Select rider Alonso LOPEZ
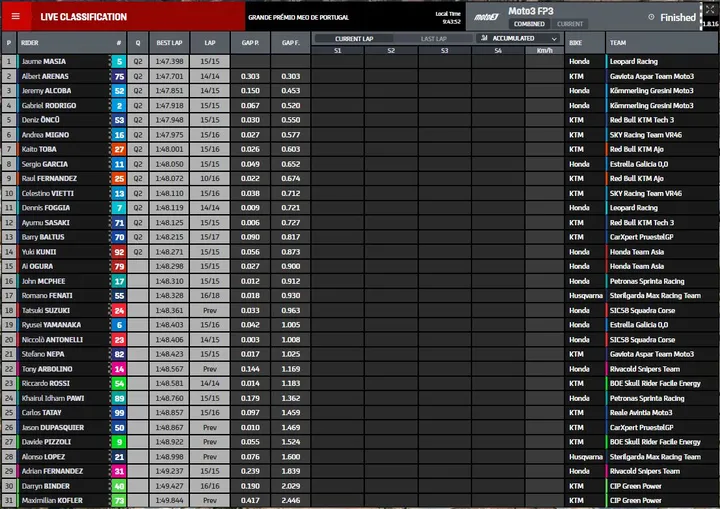The image size is (720, 509). point(43,457)
